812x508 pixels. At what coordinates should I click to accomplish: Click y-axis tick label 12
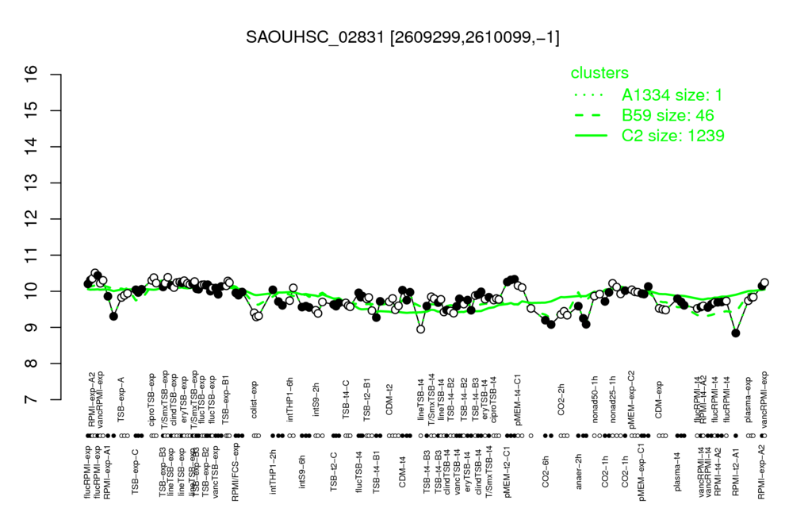[x=32, y=219]
